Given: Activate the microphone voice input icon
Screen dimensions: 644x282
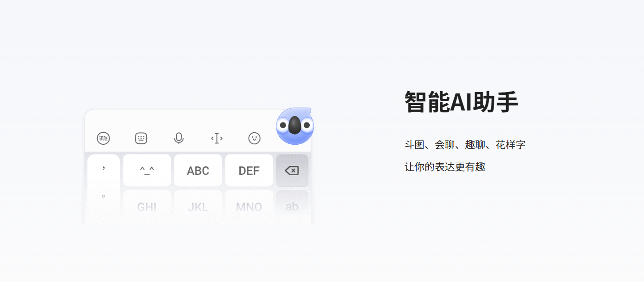Looking at the screenshot, I should tap(179, 138).
